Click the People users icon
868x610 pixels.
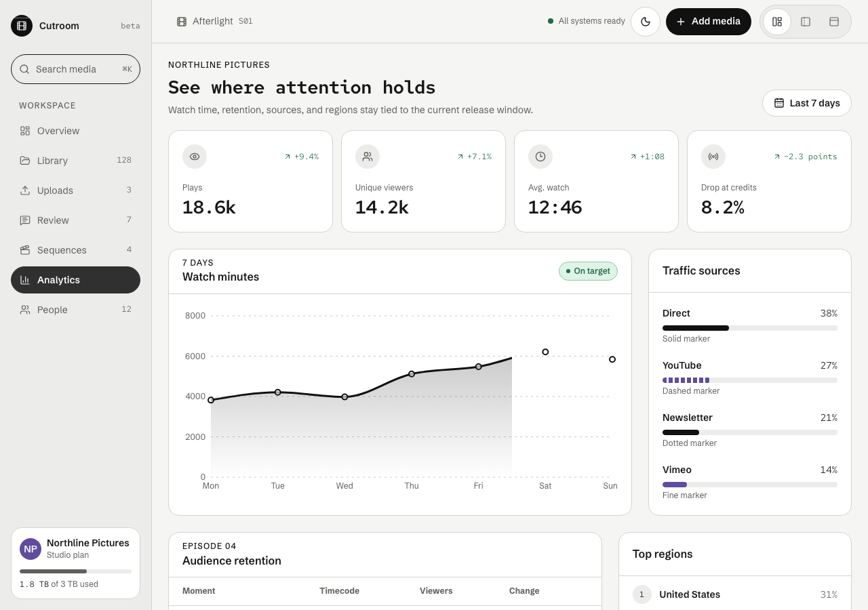click(25, 310)
